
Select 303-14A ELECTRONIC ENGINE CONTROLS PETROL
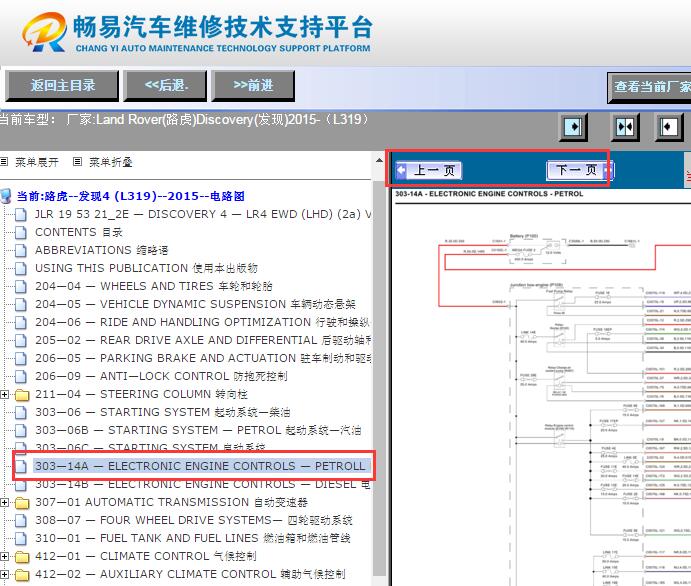(200, 466)
